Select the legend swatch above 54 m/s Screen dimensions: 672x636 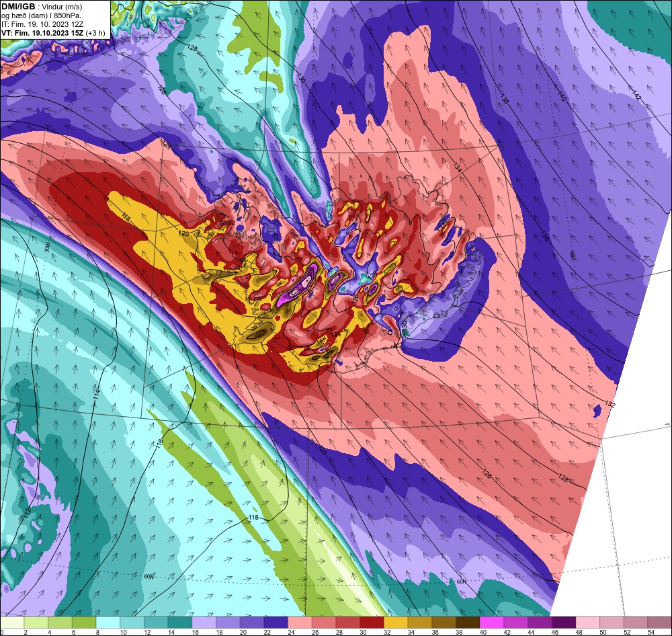660,623
